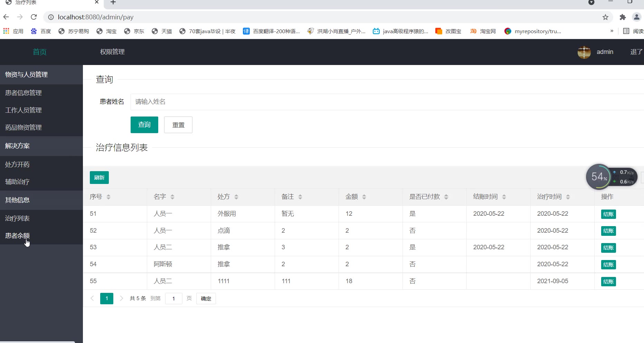Open the 处方开药 sidebar item
The height and width of the screenshot is (343, 644).
tap(41, 164)
